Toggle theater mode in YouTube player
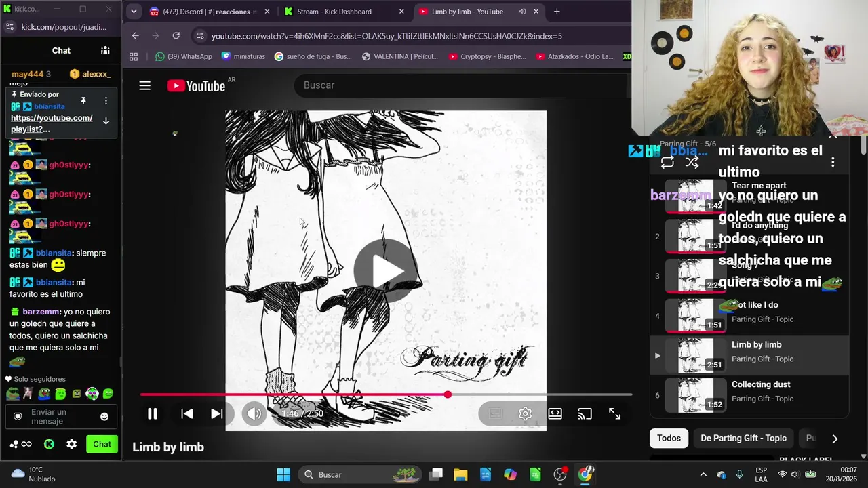The image size is (868, 488). [555, 413]
